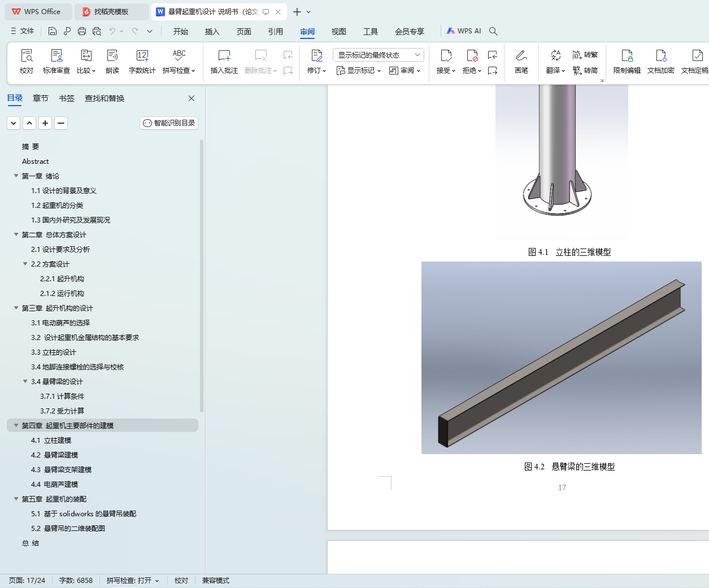Click the up-arrow button in outline toolbar
The image size is (709, 588).
[x=29, y=123]
